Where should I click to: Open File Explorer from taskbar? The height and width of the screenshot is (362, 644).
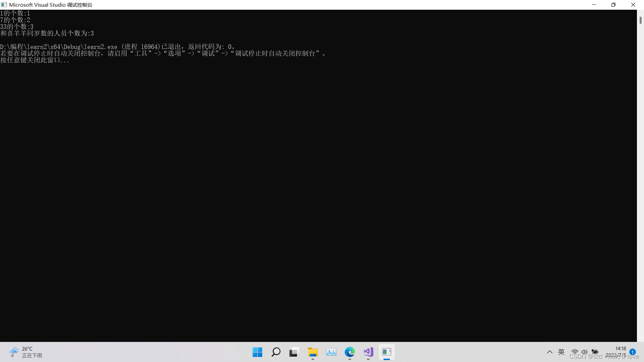coord(313,352)
